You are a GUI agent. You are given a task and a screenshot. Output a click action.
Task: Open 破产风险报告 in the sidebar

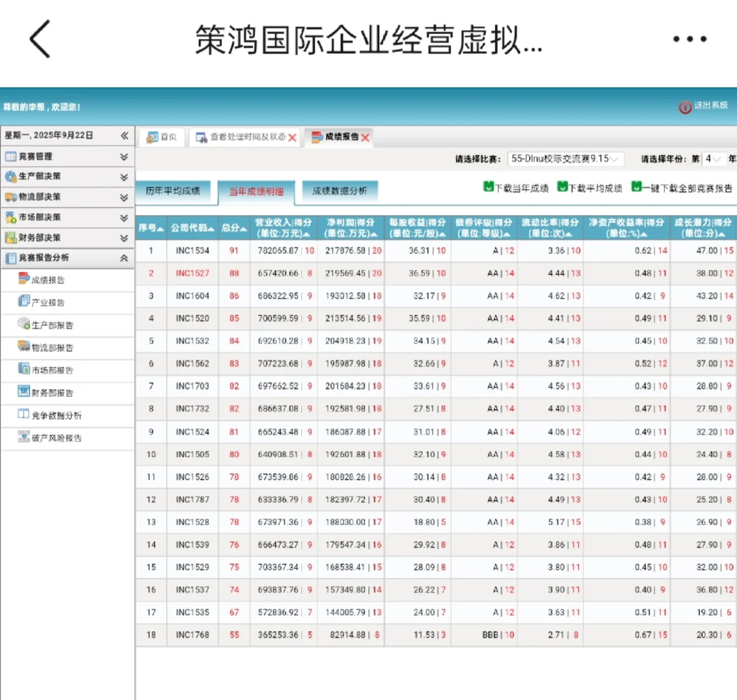[56, 438]
